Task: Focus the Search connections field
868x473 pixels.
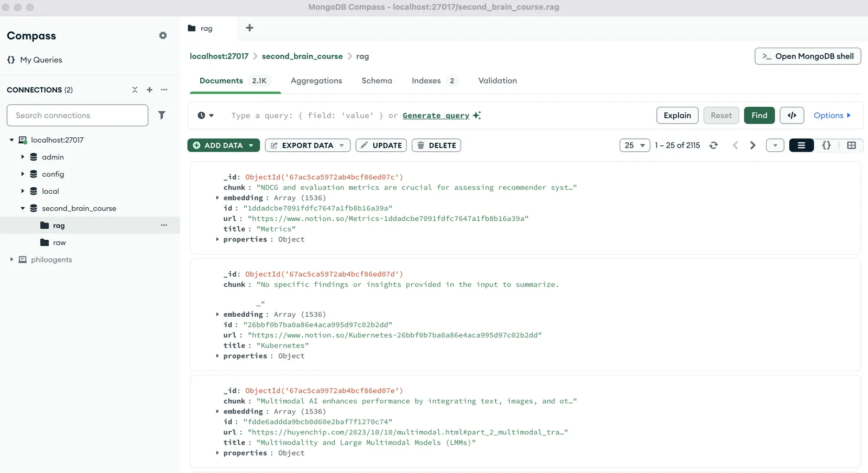Action: [x=78, y=116]
